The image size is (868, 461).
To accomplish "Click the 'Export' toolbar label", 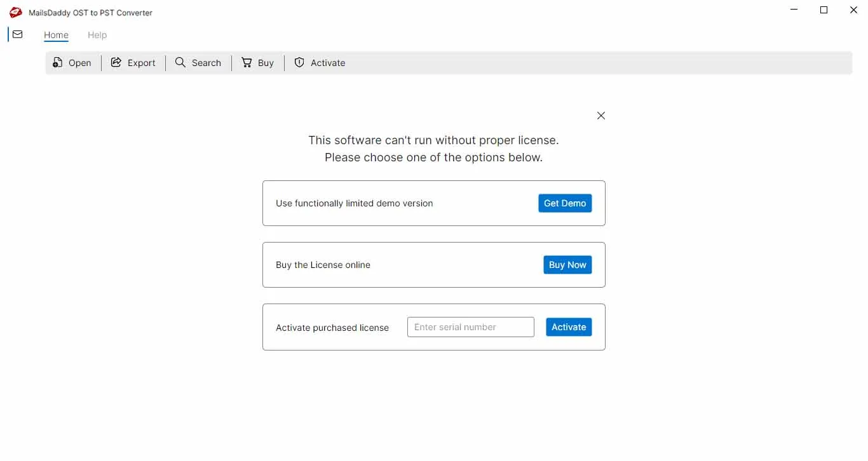I will coord(142,63).
